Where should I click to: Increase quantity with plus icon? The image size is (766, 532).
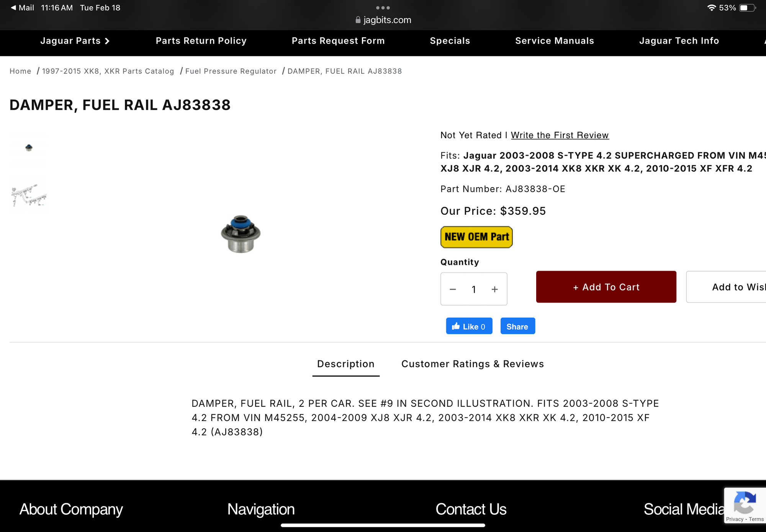click(495, 289)
